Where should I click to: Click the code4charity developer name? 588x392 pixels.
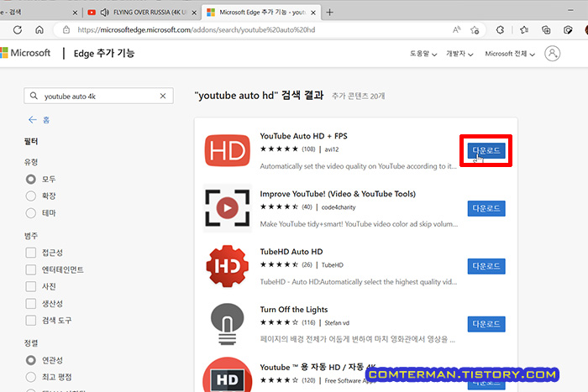point(339,207)
